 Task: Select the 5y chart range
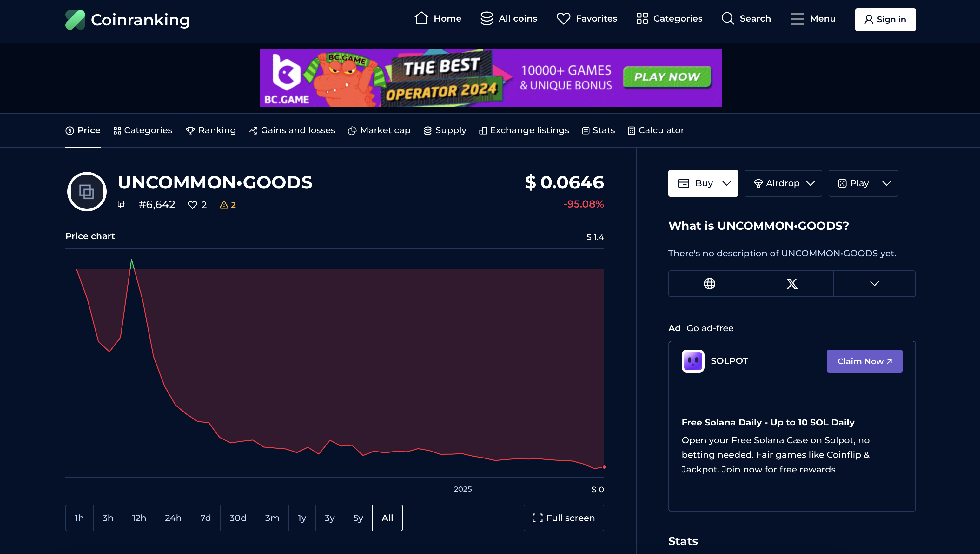point(358,518)
